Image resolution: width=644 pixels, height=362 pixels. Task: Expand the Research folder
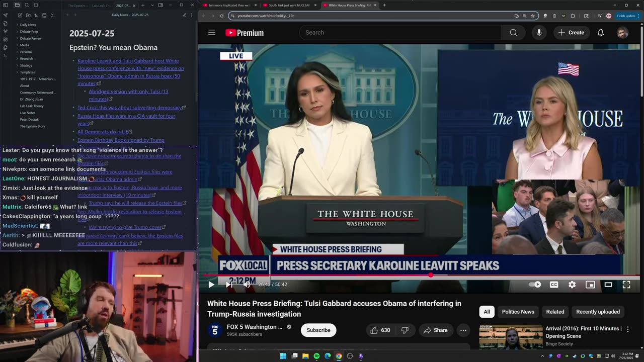[26, 59]
